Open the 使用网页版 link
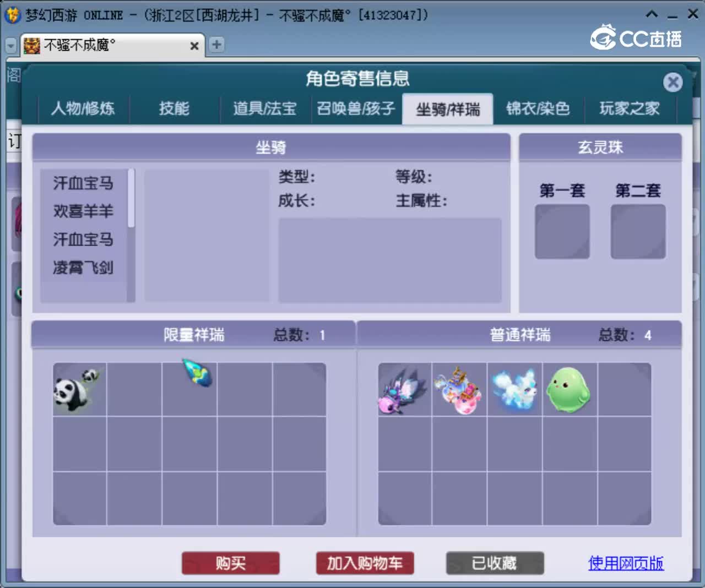This screenshot has width=705, height=588. pos(626,563)
